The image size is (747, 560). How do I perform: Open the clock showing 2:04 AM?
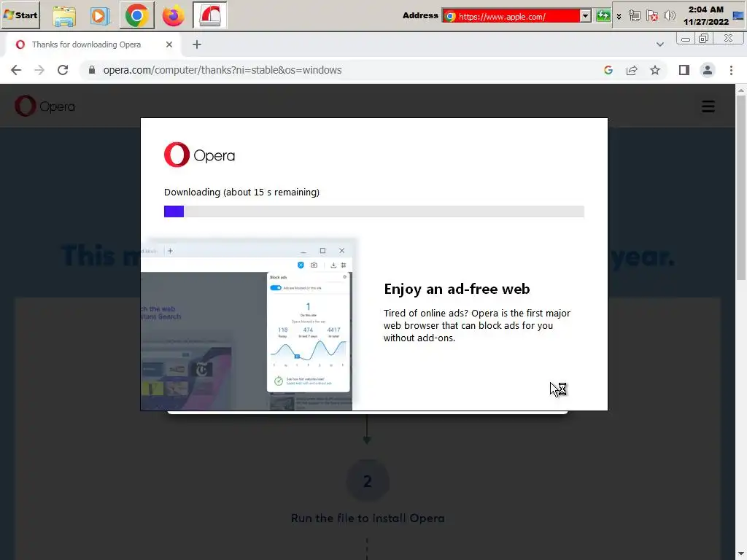point(705,15)
